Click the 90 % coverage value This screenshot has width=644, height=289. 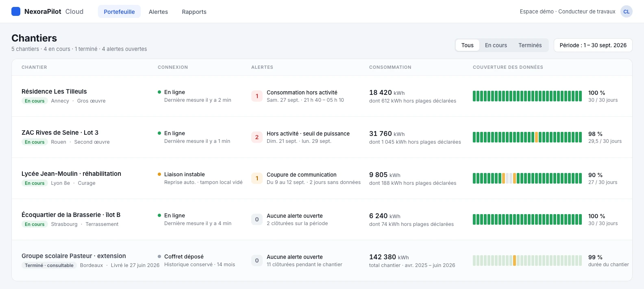point(595,175)
